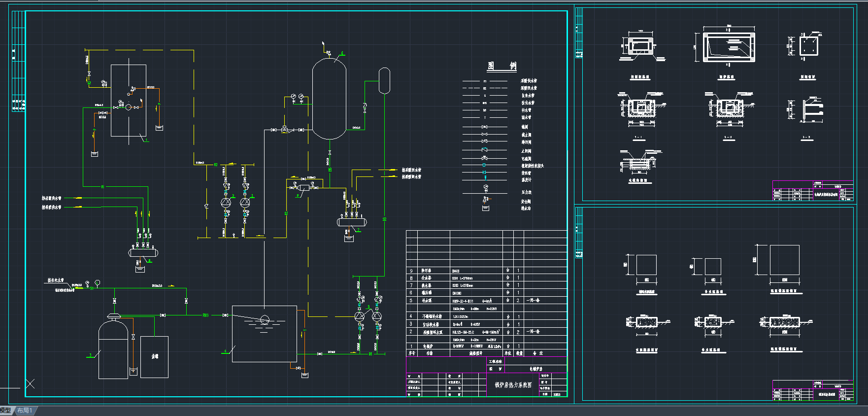Click the equipment table row number 9
The height and width of the screenshot is (416, 868).
click(411, 271)
